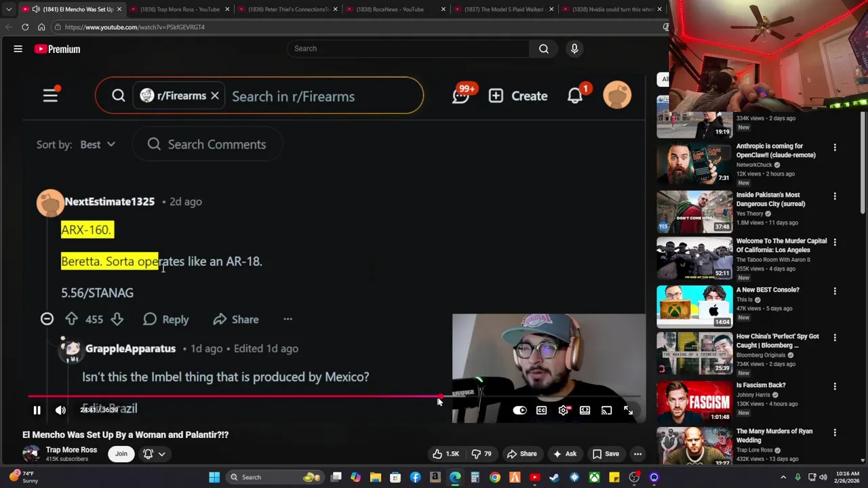Collapse the NextEstimate1325 comment thread
The height and width of the screenshot is (488, 868).
pyautogui.click(x=47, y=319)
